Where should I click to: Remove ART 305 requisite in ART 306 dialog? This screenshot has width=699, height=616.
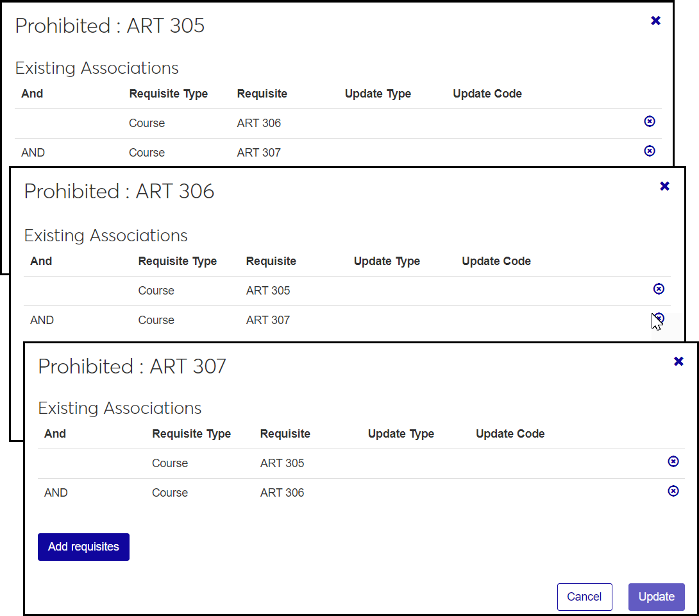658,289
